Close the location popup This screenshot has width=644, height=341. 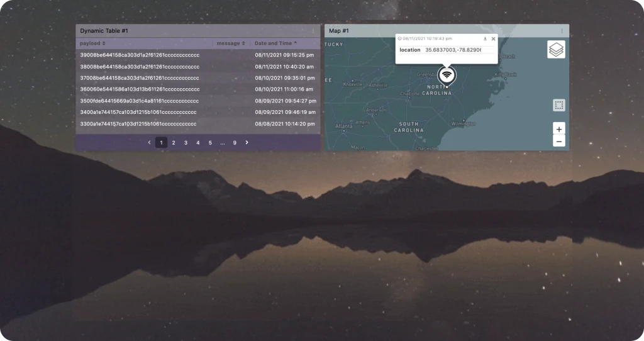[x=493, y=38]
